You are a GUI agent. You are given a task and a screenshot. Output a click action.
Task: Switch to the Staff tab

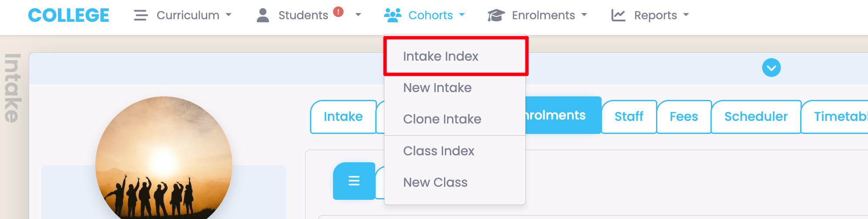tap(629, 116)
